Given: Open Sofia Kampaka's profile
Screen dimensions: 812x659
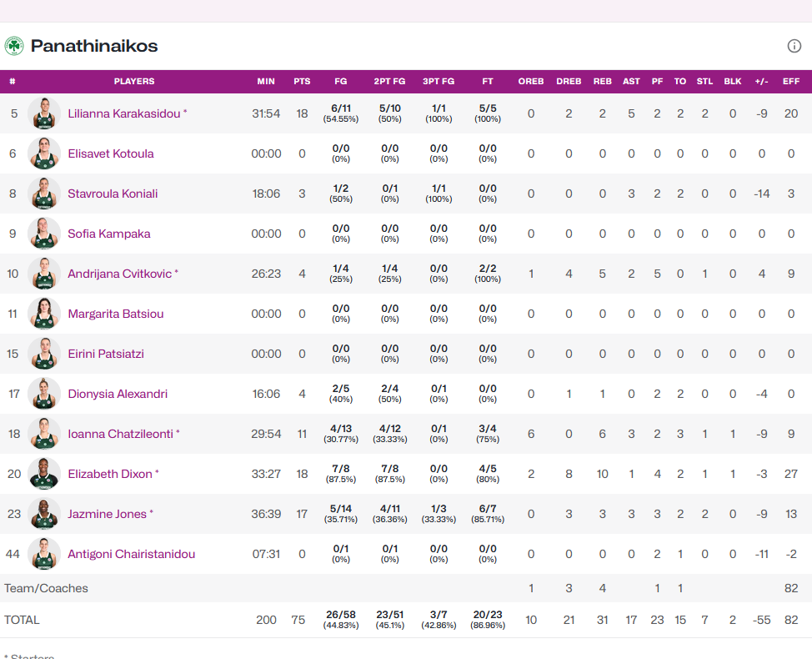Looking at the screenshot, I should coord(108,234).
